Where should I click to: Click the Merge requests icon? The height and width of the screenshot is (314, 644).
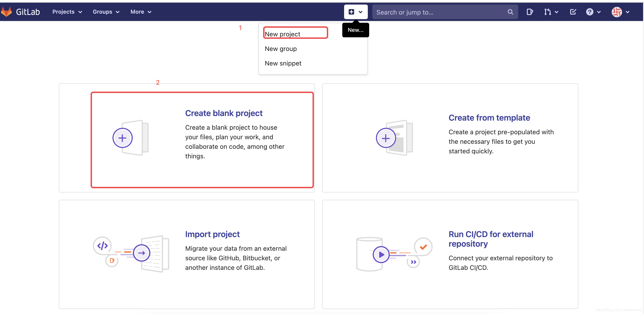pos(548,12)
